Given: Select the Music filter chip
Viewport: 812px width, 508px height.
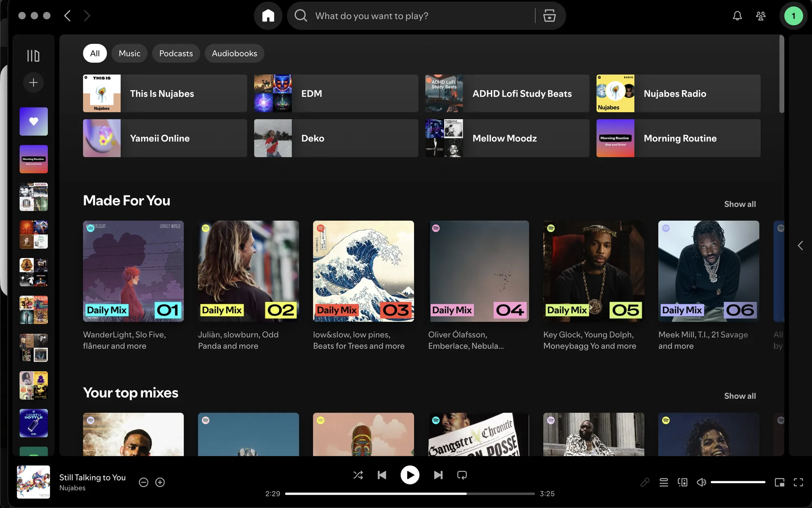Looking at the screenshot, I should 130,53.
